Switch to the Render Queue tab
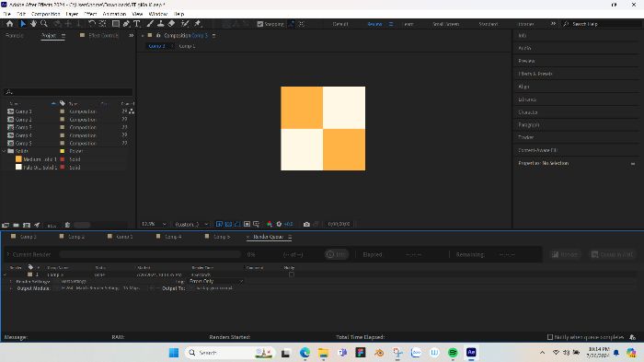 pos(269,237)
